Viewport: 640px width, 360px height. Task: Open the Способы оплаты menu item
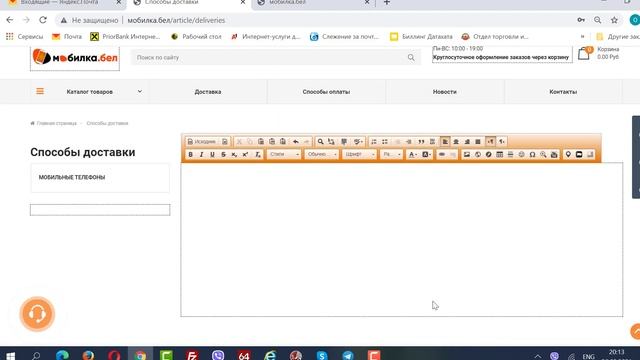[326, 92]
